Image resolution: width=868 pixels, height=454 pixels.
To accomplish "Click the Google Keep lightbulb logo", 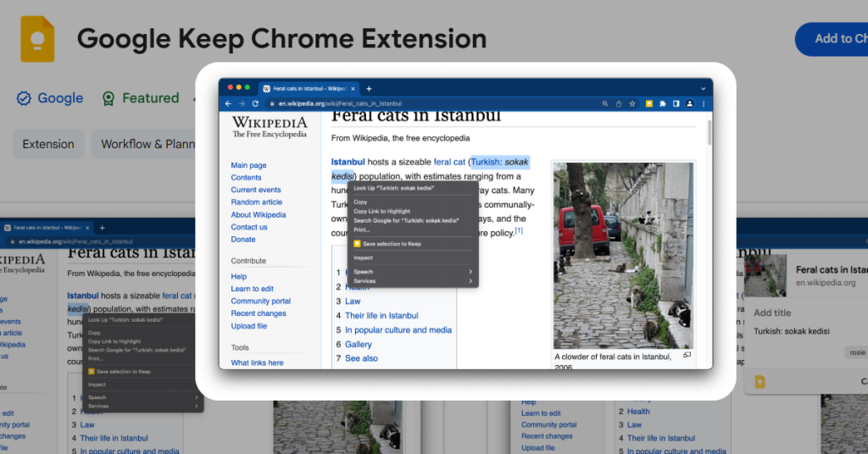I will (x=36, y=39).
